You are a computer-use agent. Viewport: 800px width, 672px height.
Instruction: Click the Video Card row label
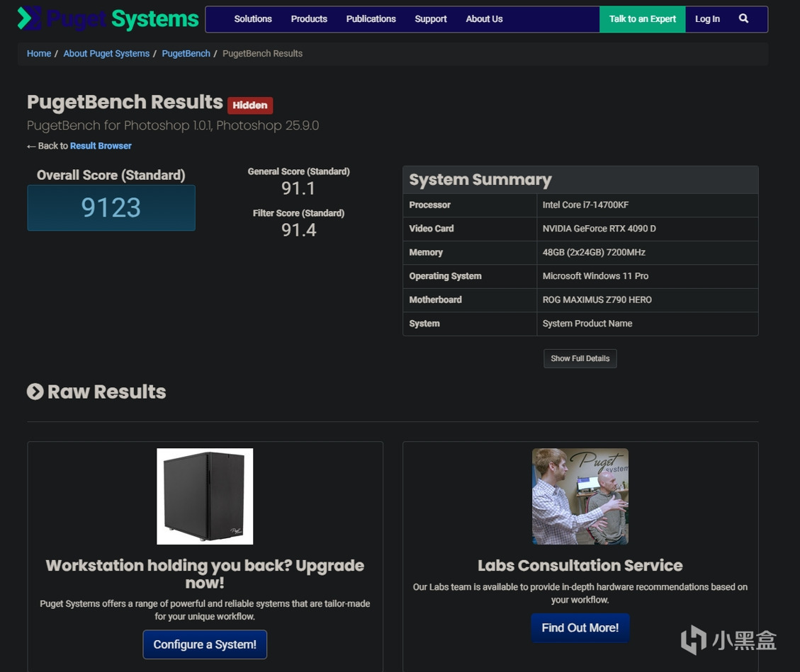[431, 229]
